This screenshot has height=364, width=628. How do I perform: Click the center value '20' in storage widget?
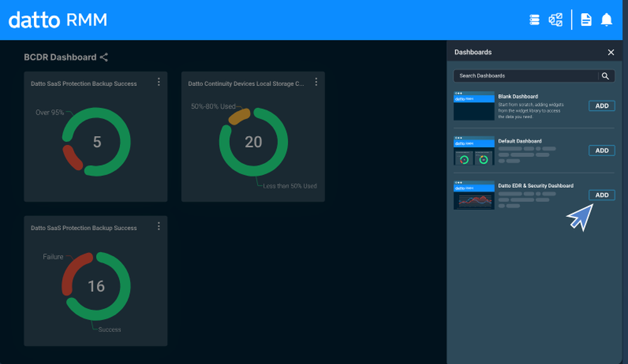[x=254, y=142]
